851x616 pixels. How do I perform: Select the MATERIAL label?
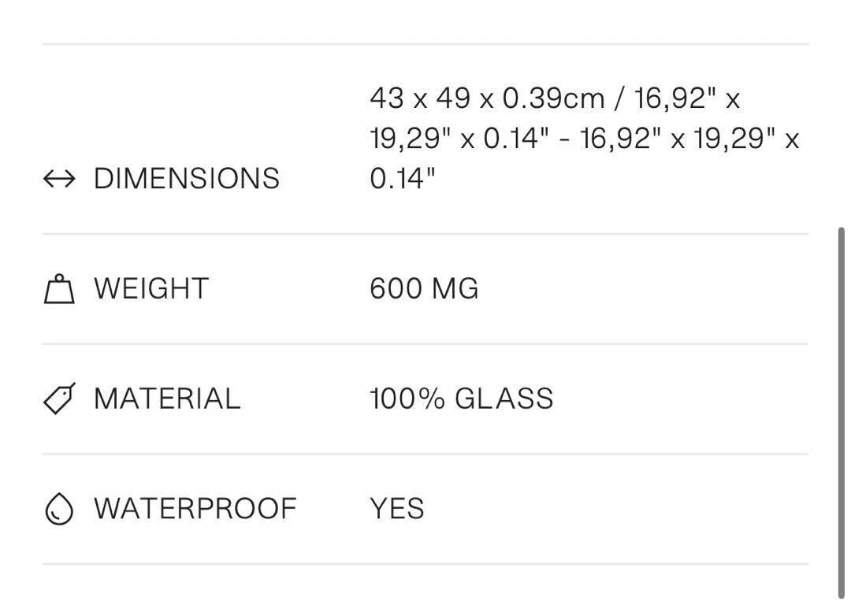coord(167,399)
